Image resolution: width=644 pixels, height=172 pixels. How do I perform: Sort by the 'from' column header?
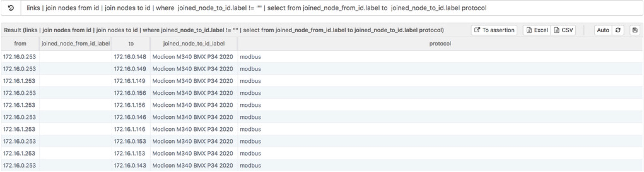pos(20,44)
